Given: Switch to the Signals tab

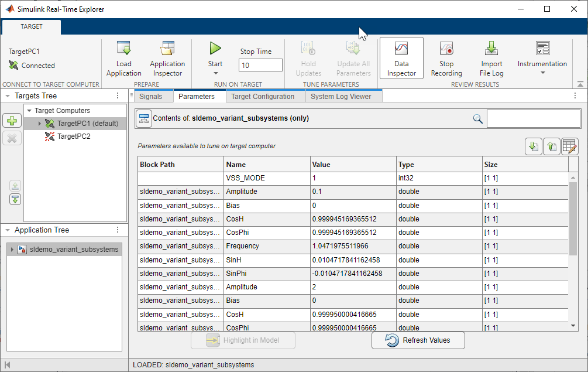Looking at the screenshot, I should [x=151, y=97].
